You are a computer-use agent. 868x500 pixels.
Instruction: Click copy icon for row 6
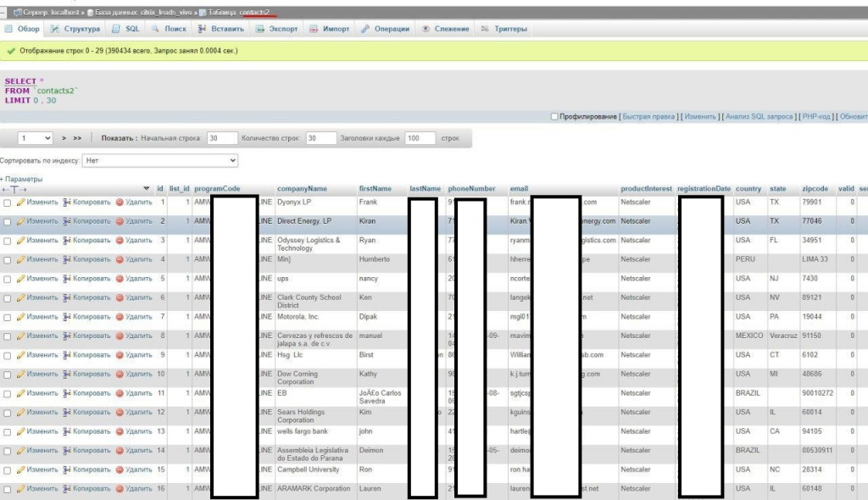[66, 297]
